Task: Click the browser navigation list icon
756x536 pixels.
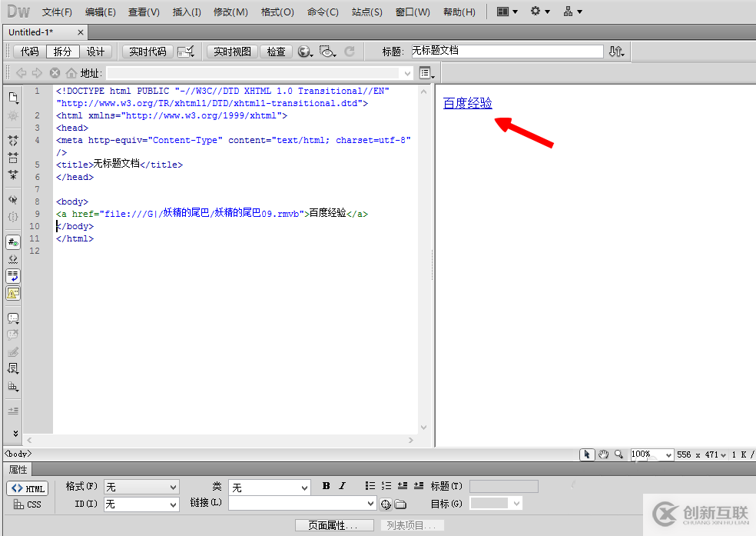Action: (x=426, y=73)
